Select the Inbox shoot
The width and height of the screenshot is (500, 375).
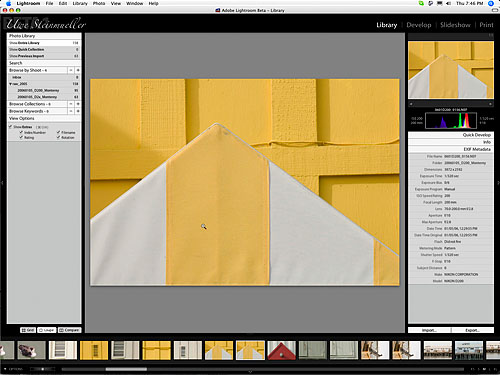pos(44,77)
